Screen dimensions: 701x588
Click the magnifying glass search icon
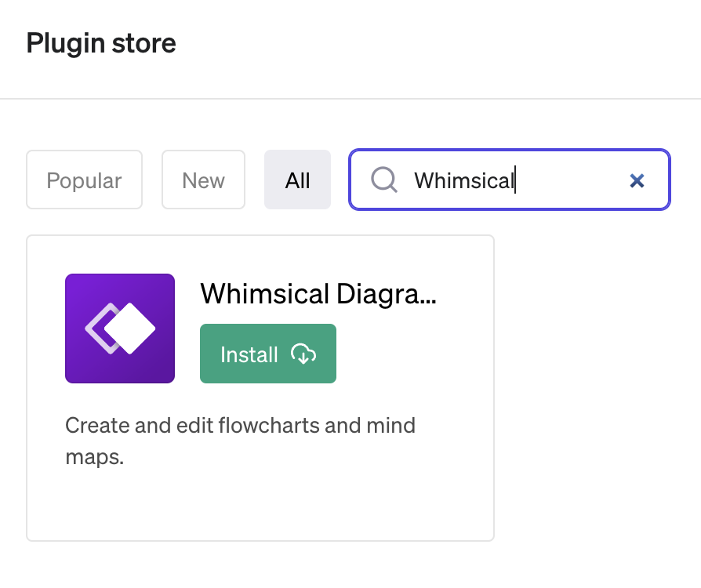pos(384,180)
